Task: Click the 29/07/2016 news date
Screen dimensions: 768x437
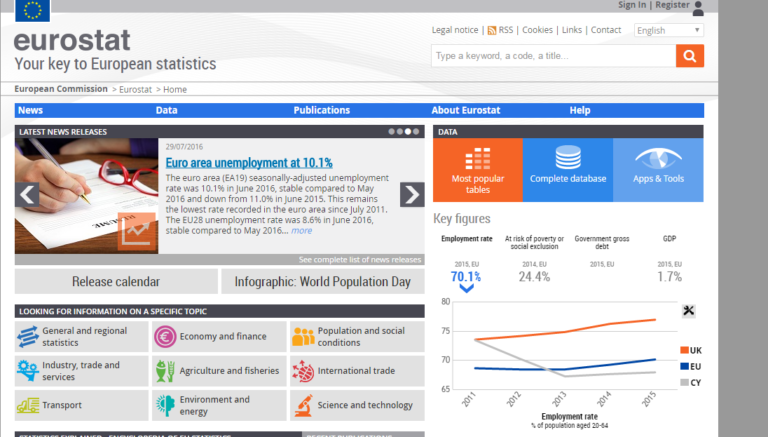Action: 184,146
